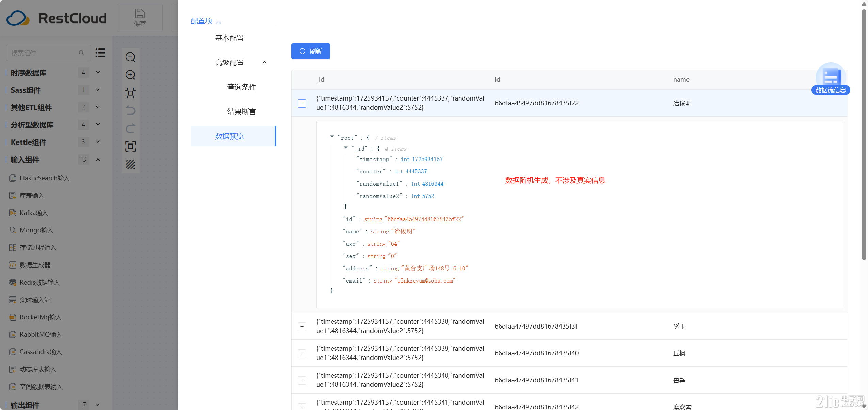Click the small window icon beside 配置项

(218, 22)
